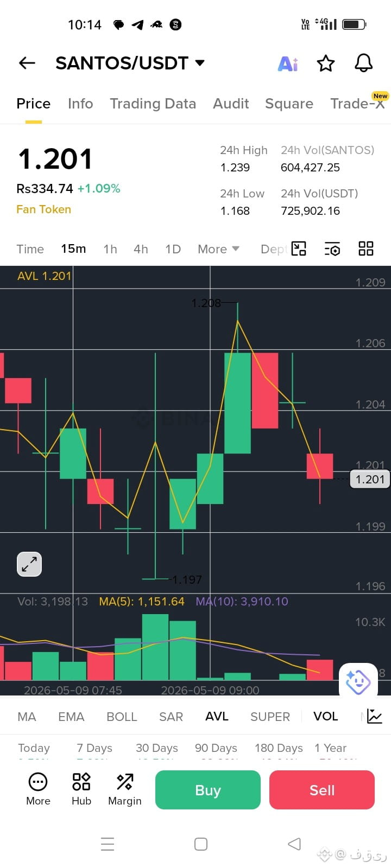The image size is (391, 868).
Task: Tap the AVL 1.201 indicator label
Action: tap(44, 276)
